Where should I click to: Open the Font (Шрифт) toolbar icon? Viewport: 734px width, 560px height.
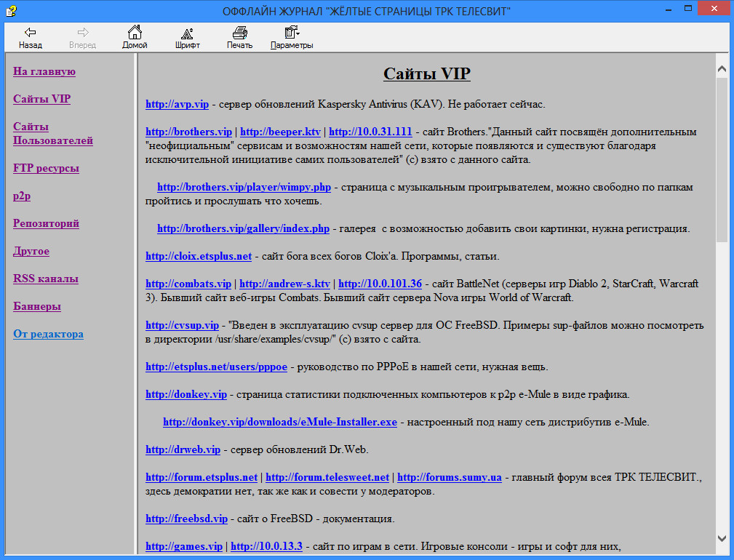(187, 33)
